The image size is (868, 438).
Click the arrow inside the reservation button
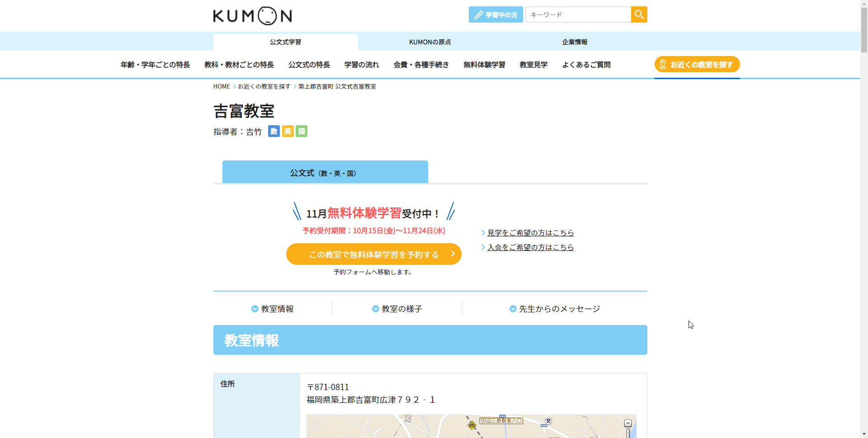[x=453, y=254]
